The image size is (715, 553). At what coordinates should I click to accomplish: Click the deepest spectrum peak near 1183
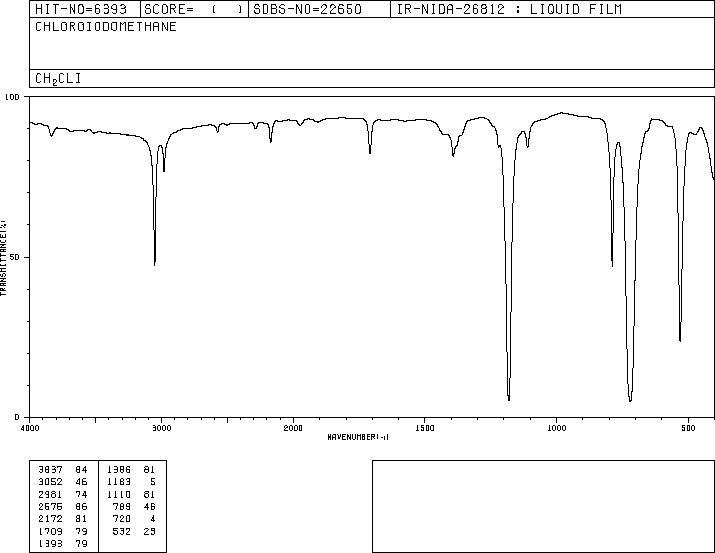point(509,399)
